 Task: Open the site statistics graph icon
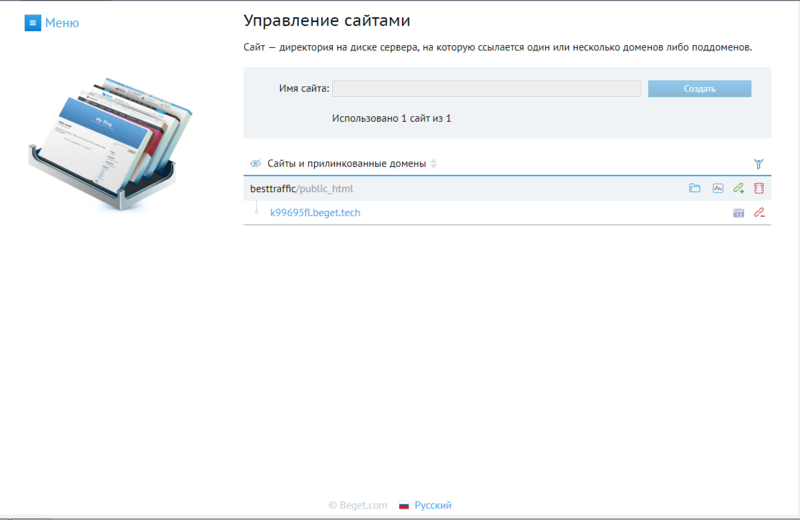[717, 188]
